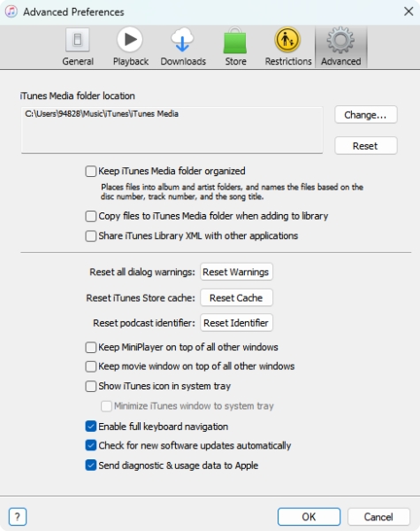The width and height of the screenshot is (420, 531).
Task: Click inside the iTunes Media folder path box
Action: point(172,130)
